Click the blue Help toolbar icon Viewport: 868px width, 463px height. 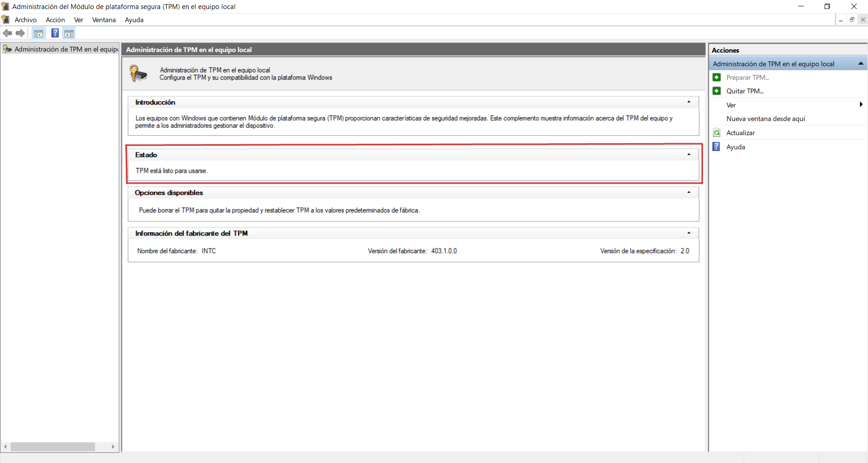pos(55,33)
